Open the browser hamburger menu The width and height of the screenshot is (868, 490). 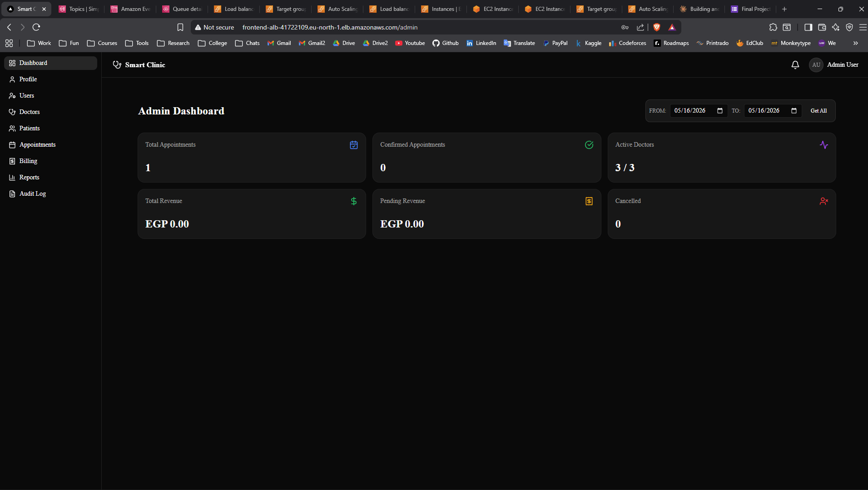click(x=863, y=27)
